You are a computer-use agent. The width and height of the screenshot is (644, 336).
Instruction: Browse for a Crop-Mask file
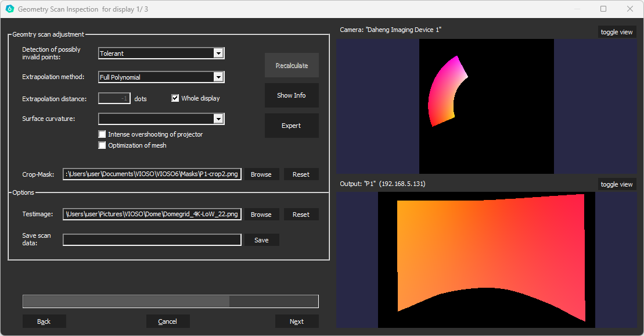[x=261, y=174]
